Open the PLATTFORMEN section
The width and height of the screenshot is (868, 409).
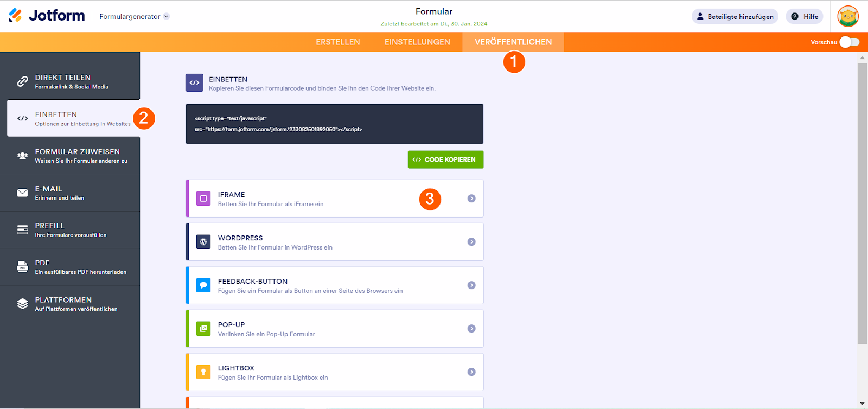pyautogui.click(x=70, y=304)
